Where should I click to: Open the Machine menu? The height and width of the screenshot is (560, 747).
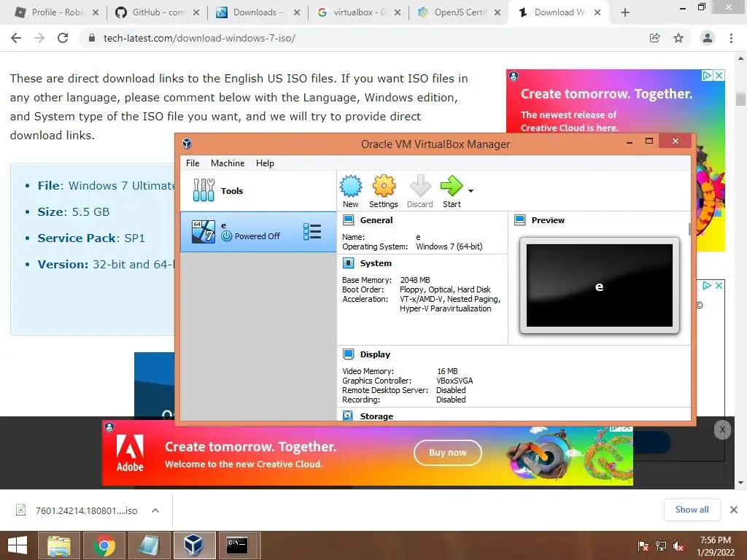[228, 163]
